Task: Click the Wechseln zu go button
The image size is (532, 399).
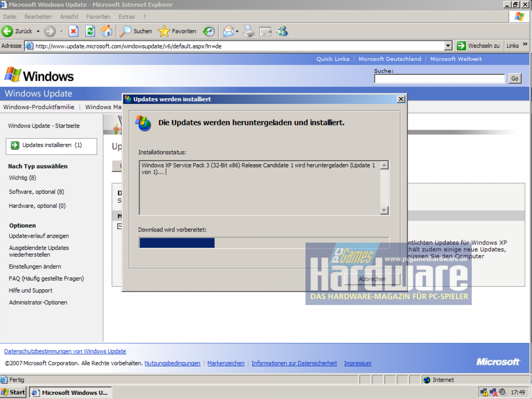Action: coord(479,46)
